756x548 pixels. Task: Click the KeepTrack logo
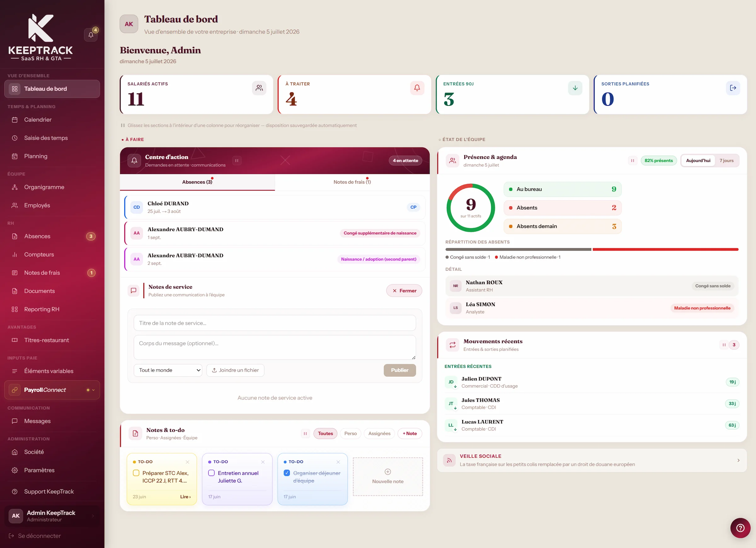pos(40,37)
